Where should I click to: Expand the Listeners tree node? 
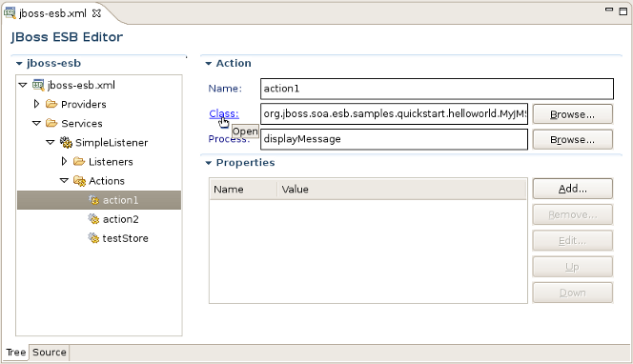click(x=64, y=161)
